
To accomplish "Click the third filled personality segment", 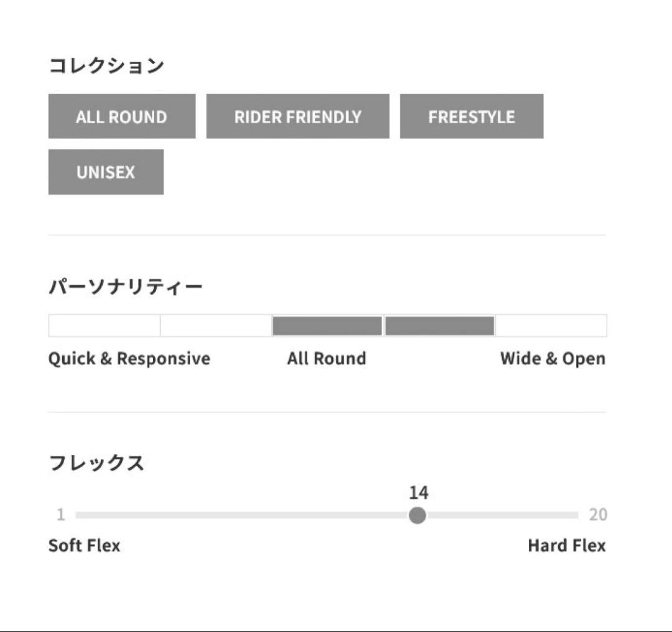I will pyautogui.click(x=327, y=326).
